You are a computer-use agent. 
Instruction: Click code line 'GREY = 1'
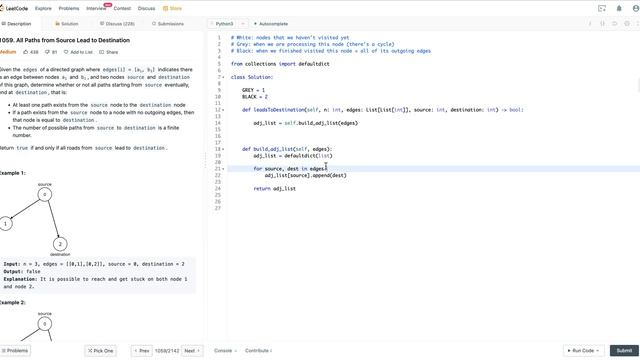tap(253, 90)
